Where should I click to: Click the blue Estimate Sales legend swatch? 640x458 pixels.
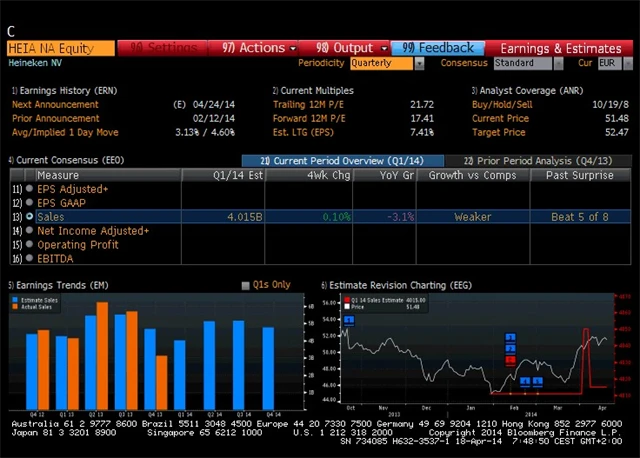(15, 299)
